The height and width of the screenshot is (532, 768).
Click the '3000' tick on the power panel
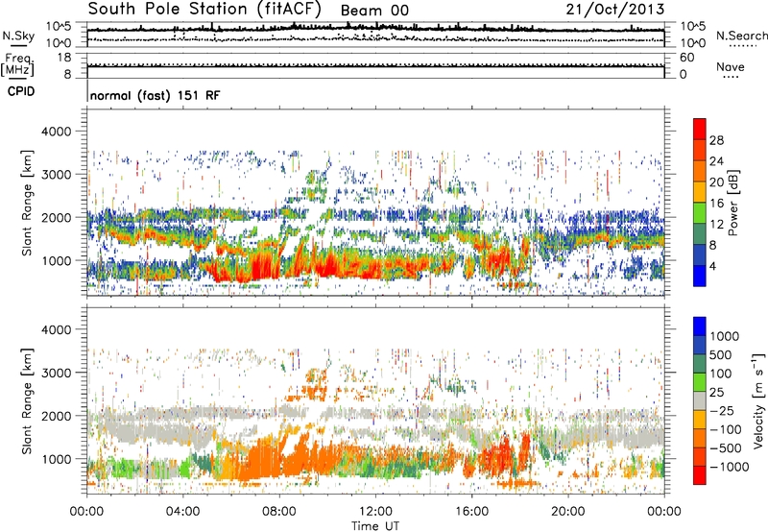pos(57,175)
